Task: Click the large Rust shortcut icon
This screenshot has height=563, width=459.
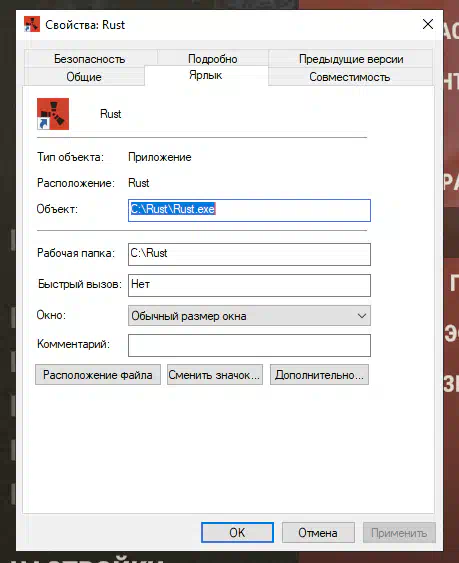Action: [53, 114]
